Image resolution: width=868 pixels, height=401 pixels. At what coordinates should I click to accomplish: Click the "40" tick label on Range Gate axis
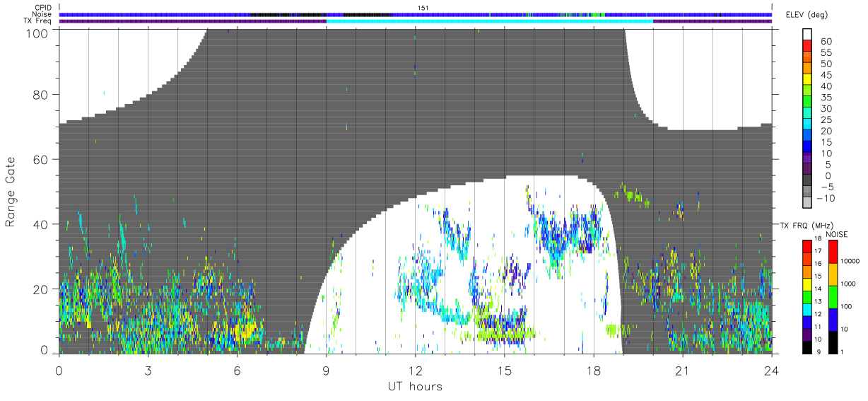pos(40,224)
